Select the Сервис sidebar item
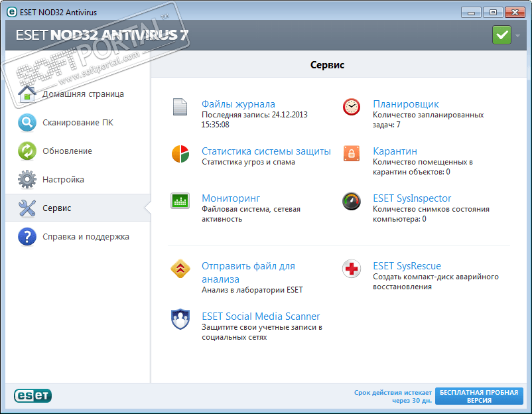 (78, 208)
